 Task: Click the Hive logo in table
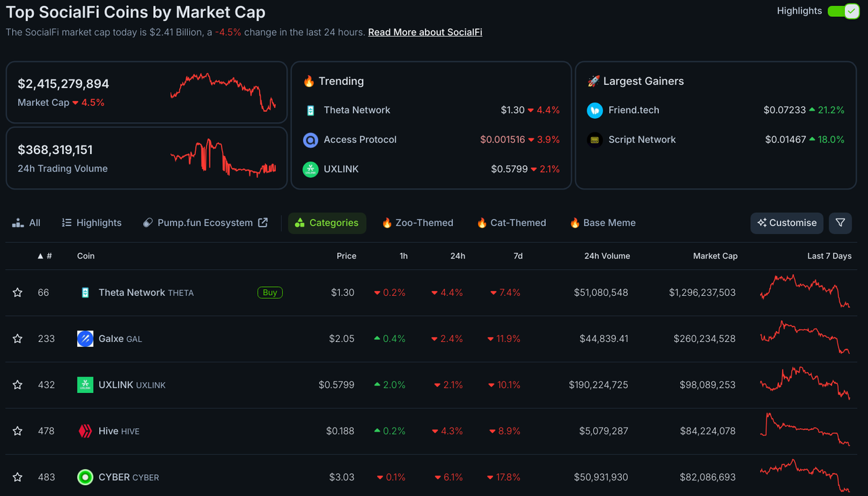click(85, 431)
